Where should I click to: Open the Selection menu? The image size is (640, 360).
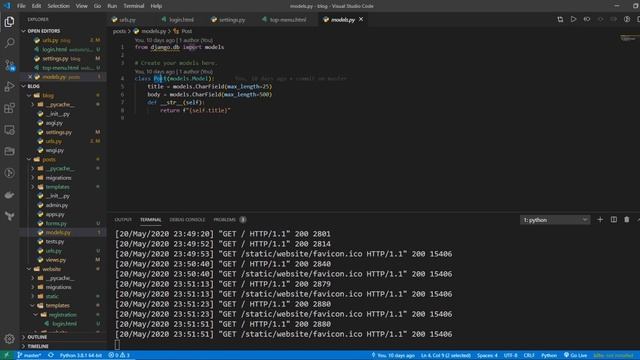click(58, 6)
